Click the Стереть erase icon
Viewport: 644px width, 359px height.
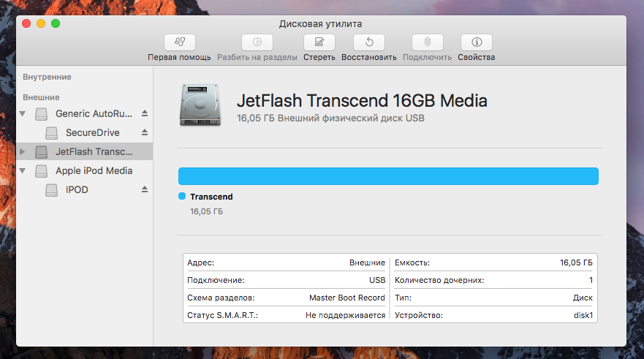click(319, 42)
